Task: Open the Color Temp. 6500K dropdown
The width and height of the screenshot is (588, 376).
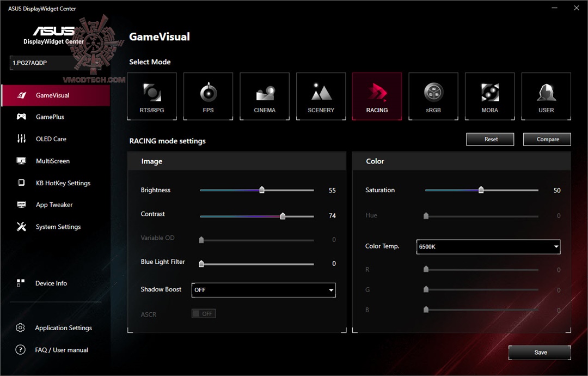Action: [x=488, y=246]
